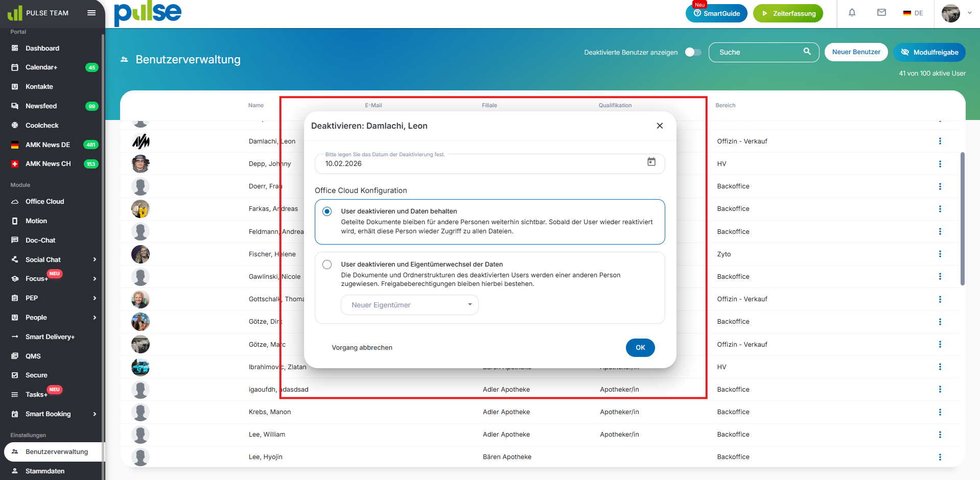Select 'User deaktivieren und Daten behalten' radio

pyautogui.click(x=327, y=211)
